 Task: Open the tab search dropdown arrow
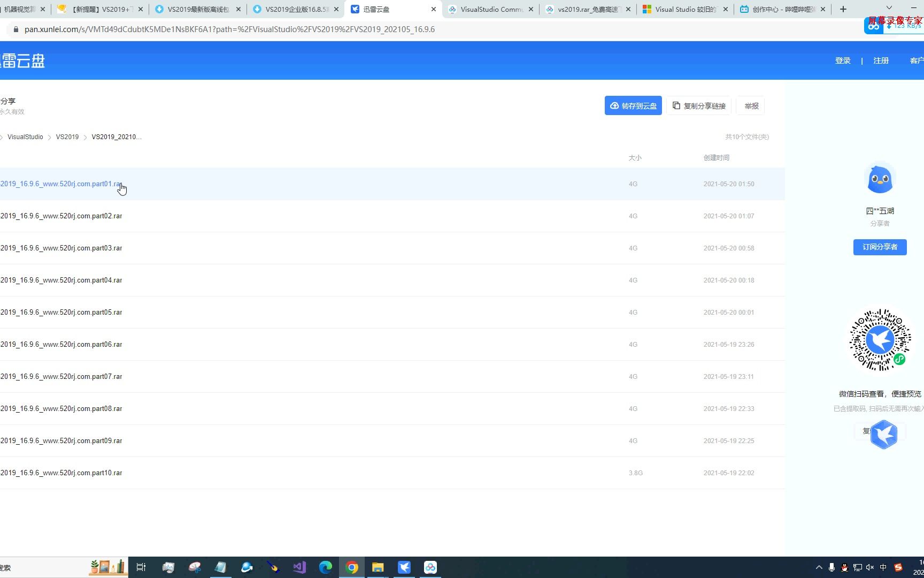pos(889,7)
